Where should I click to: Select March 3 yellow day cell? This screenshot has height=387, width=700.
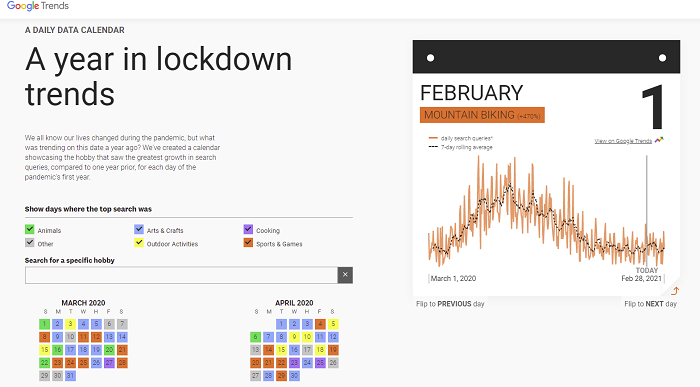(x=70, y=324)
